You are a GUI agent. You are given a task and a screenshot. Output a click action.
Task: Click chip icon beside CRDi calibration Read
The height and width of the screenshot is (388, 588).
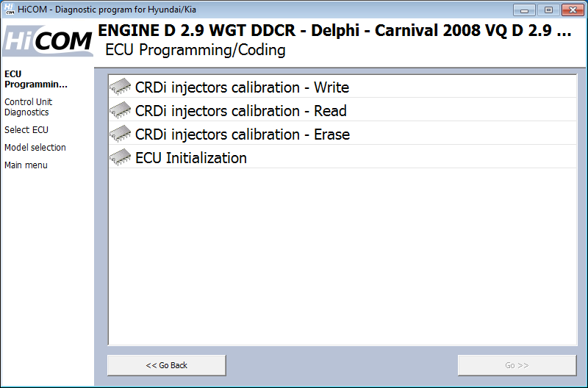121,111
